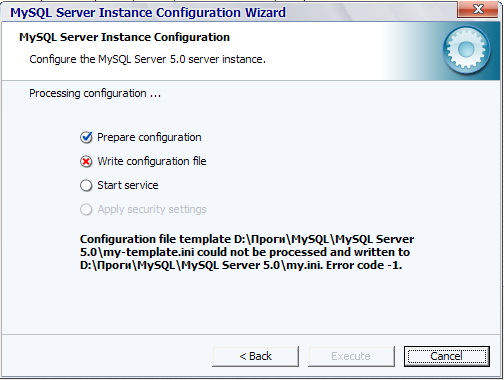Click the 'Apply security settings' step text

coord(152,209)
